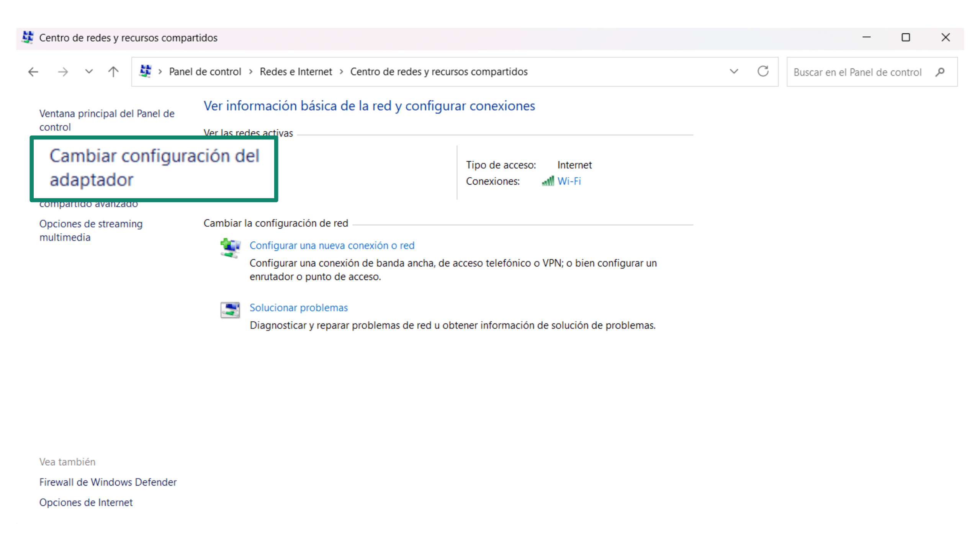Go up one level with the up arrow
980x551 pixels.
coord(113,72)
